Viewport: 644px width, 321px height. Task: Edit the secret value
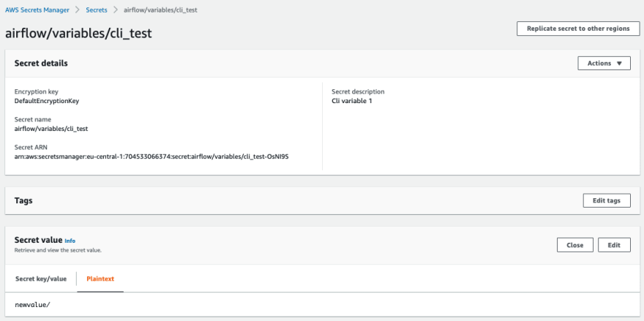(614, 245)
